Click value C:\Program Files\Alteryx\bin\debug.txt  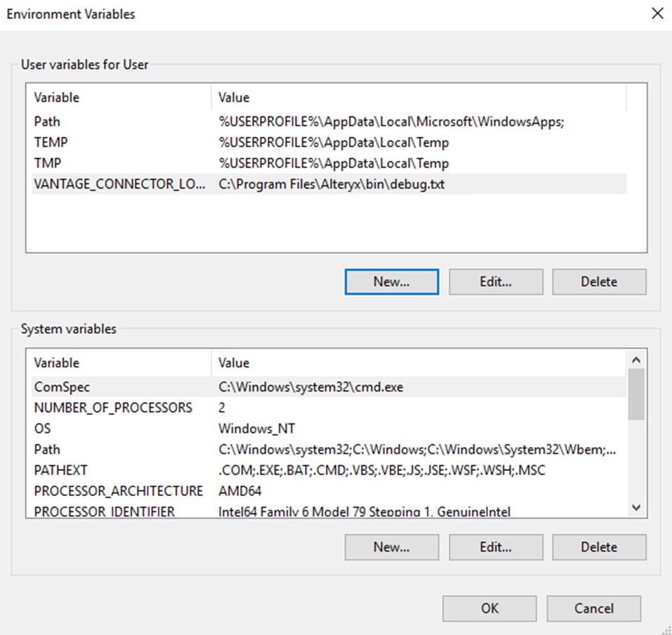click(x=331, y=184)
